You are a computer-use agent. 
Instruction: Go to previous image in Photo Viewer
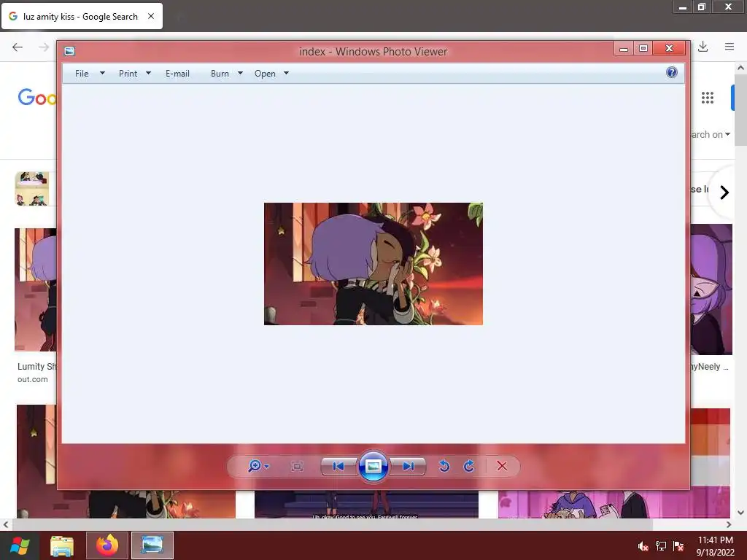338,466
